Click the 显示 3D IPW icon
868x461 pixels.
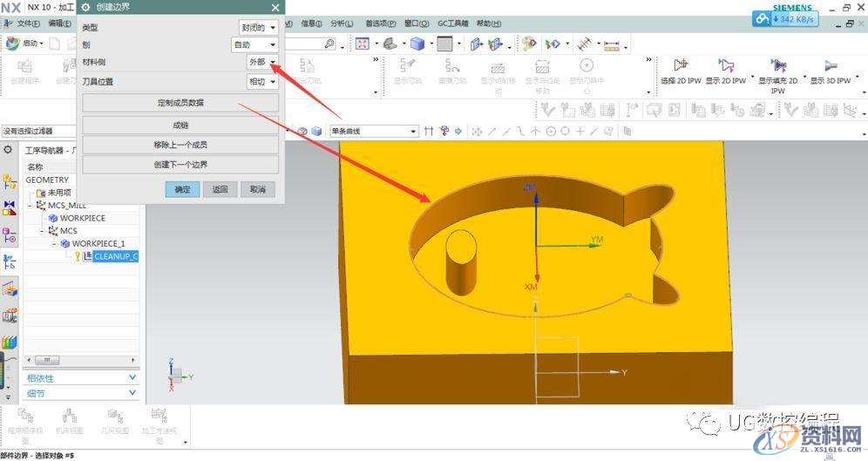[x=830, y=66]
